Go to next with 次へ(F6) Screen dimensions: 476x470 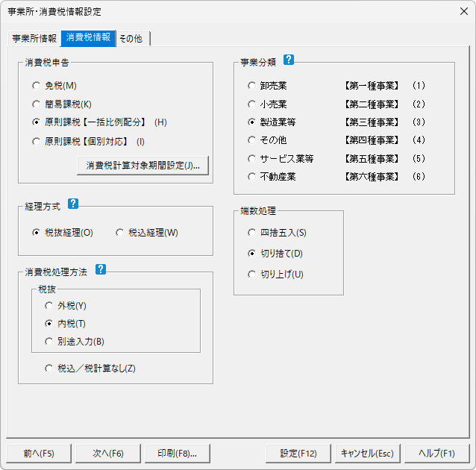pos(108,453)
